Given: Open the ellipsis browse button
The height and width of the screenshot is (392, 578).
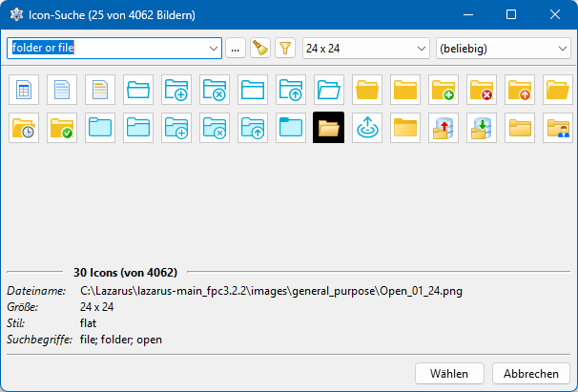Looking at the screenshot, I should coord(236,48).
